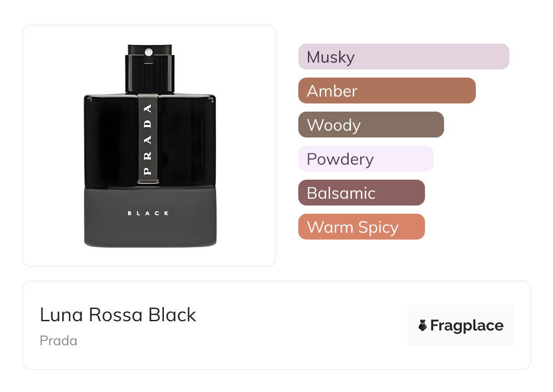553x392 pixels.
Task: Click the Prada brand name below title
Action: click(59, 341)
